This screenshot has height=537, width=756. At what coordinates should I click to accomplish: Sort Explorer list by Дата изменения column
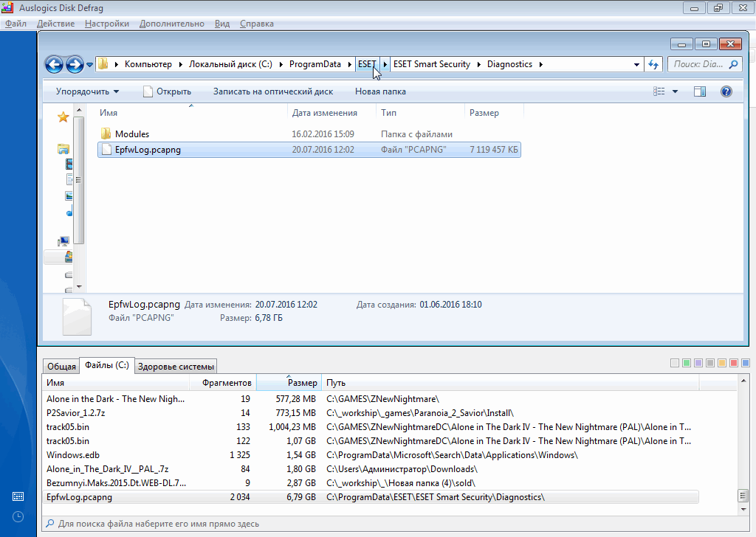pos(331,113)
